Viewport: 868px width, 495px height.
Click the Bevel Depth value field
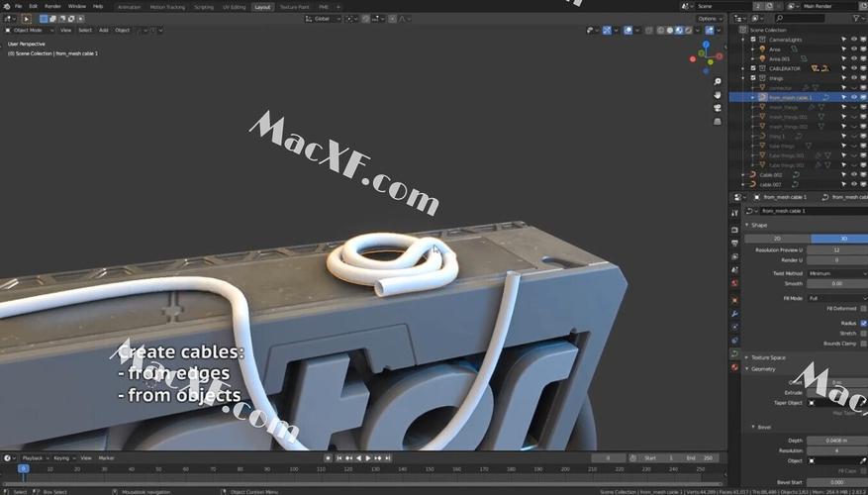pyautogui.click(x=837, y=441)
